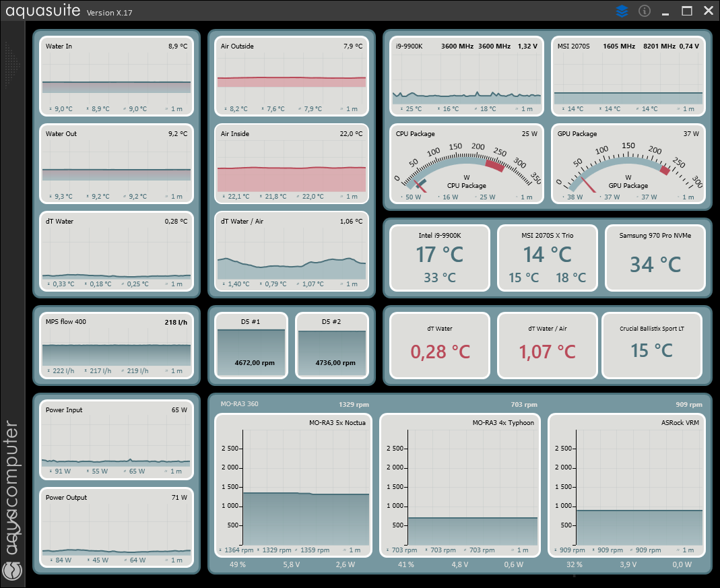Click the 34 °C NVMe temperature value

(x=655, y=265)
